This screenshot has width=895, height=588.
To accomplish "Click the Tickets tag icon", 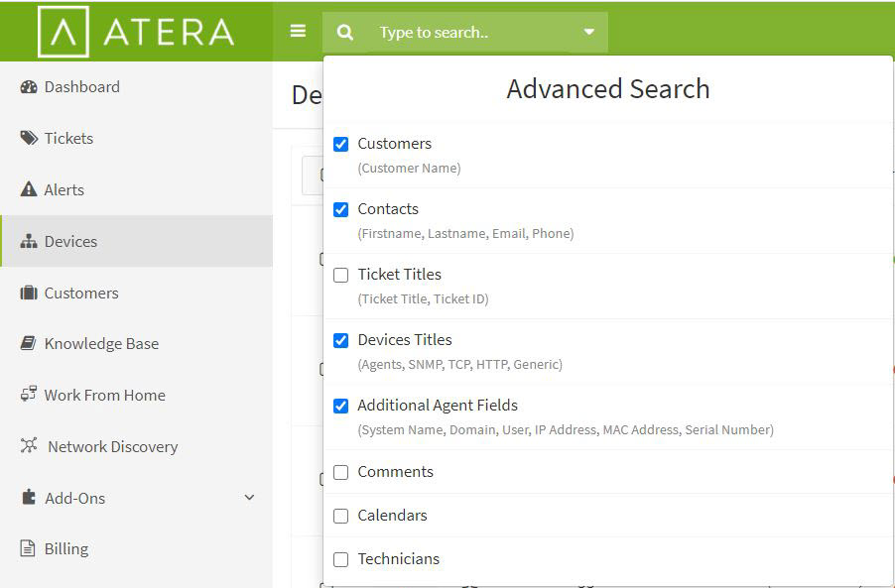I will click(x=29, y=138).
